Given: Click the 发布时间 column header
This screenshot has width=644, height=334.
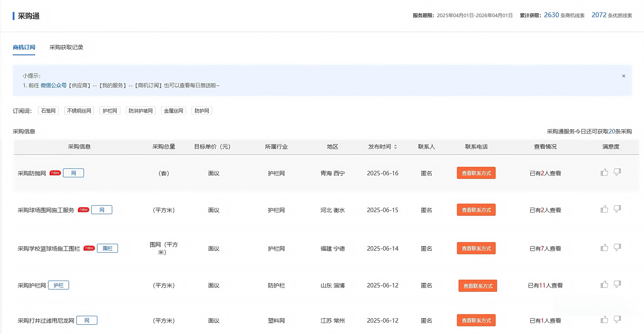Looking at the screenshot, I should tap(379, 147).
